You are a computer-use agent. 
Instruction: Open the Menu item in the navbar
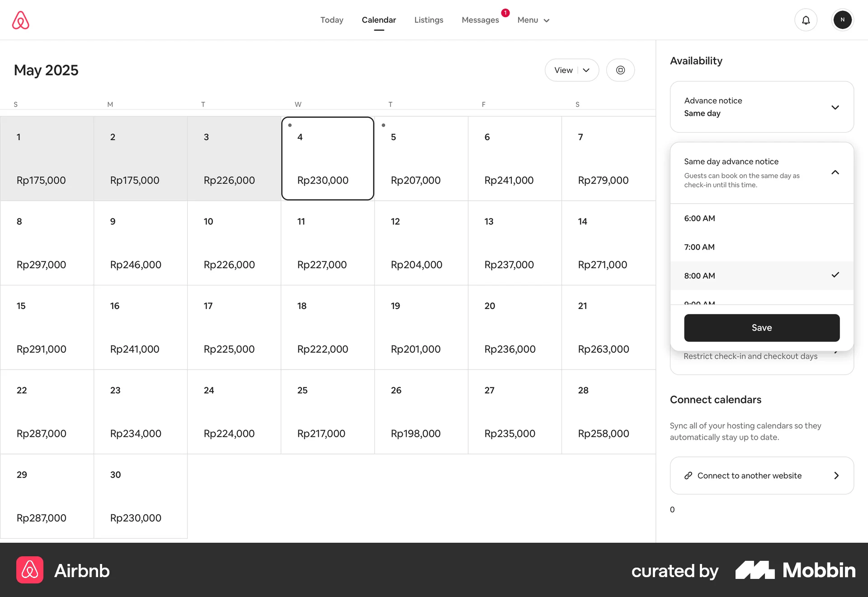(533, 20)
